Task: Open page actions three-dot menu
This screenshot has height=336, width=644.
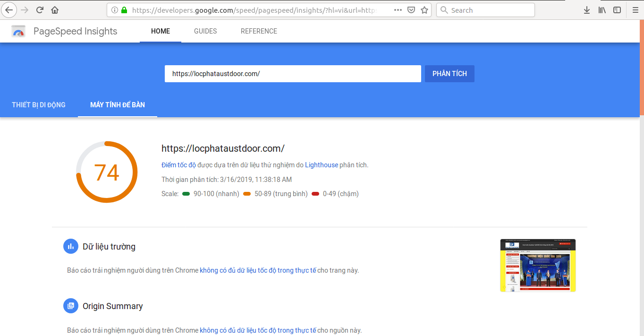Action: (398, 10)
